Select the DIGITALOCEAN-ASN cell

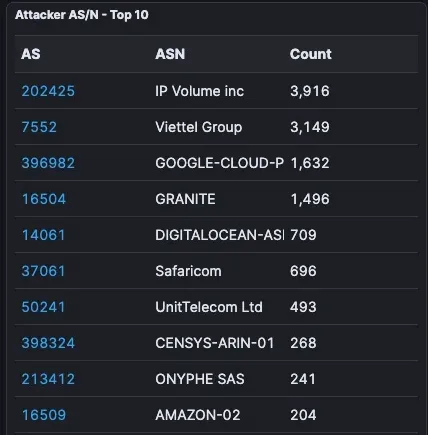(x=220, y=235)
